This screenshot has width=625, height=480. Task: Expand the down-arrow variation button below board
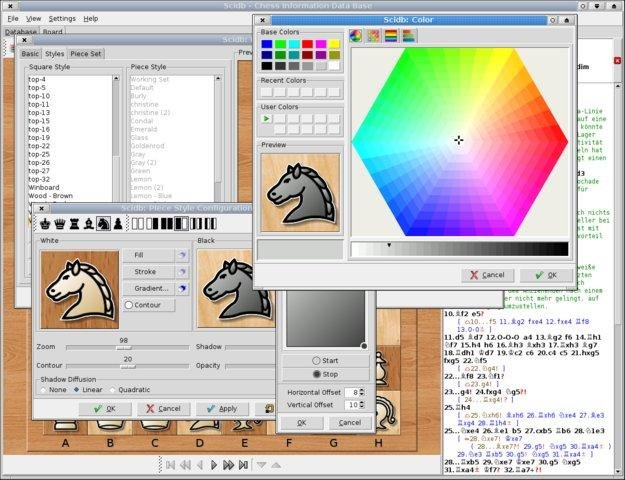point(261,464)
